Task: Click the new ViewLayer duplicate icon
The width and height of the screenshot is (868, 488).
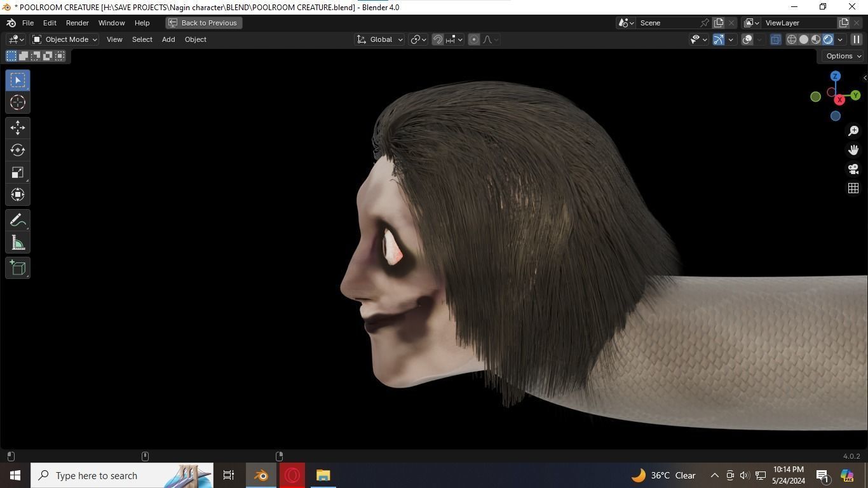Action: [x=844, y=23]
